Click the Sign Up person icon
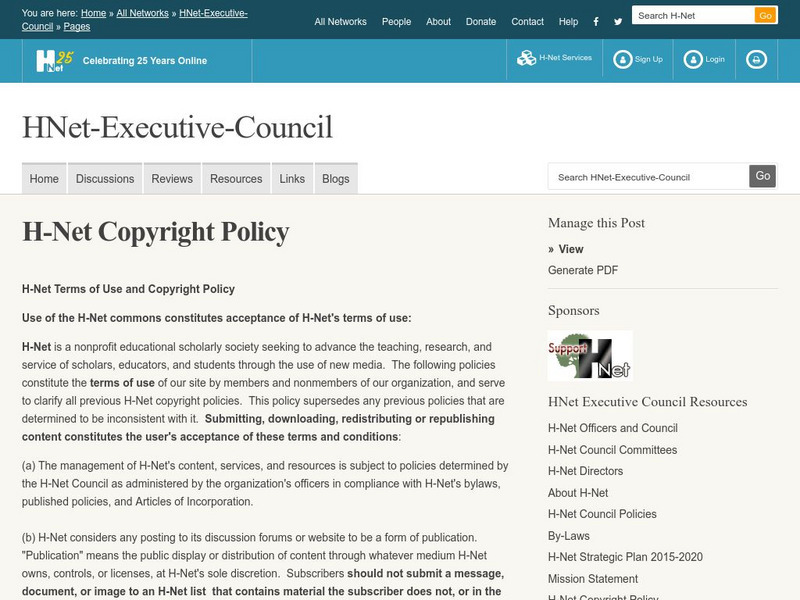800x600 pixels. pos(622,58)
